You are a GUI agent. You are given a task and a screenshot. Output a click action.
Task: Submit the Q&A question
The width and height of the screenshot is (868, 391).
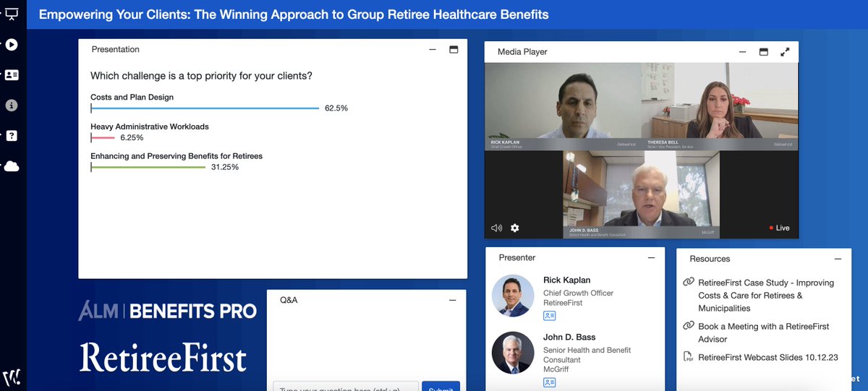coord(441,386)
